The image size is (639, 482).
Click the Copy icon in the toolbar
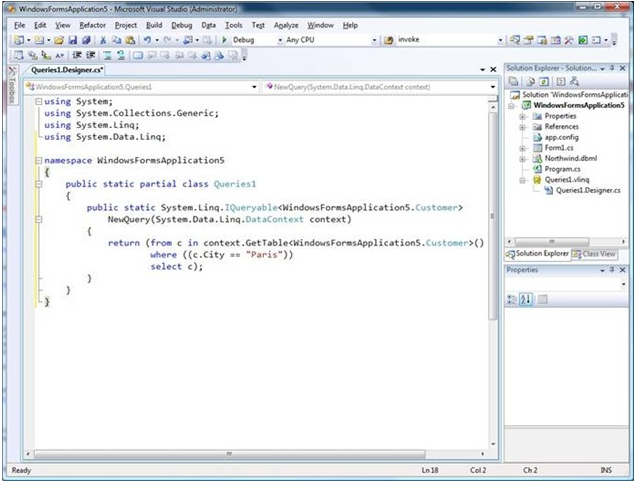tap(117, 40)
